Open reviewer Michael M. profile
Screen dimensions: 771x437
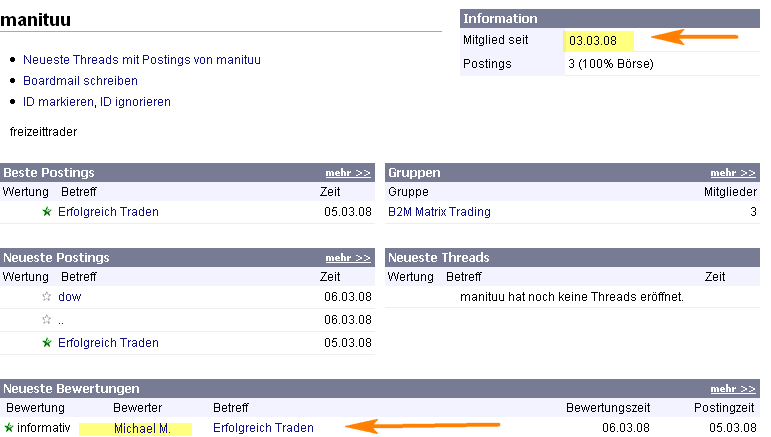point(142,429)
